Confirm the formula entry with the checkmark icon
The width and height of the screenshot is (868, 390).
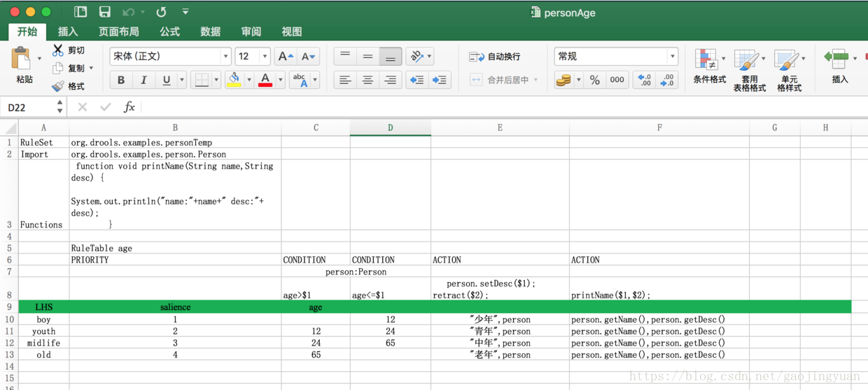106,106
